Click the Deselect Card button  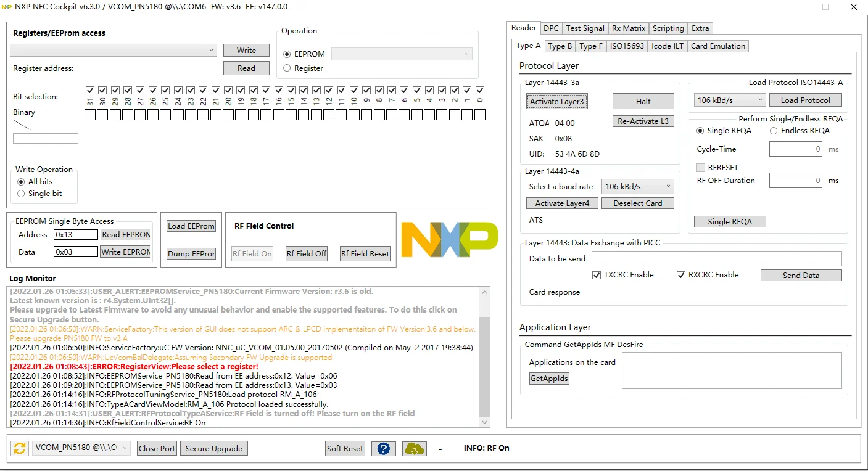[638, 203]
